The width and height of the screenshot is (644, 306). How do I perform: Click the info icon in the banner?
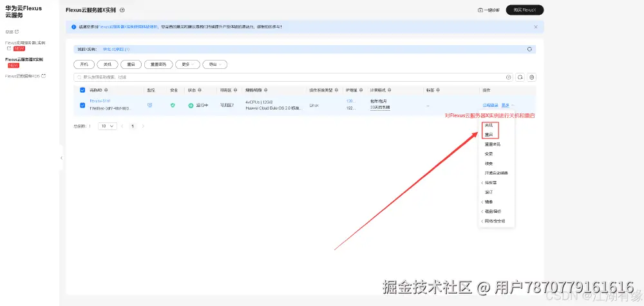coord(74,26)
